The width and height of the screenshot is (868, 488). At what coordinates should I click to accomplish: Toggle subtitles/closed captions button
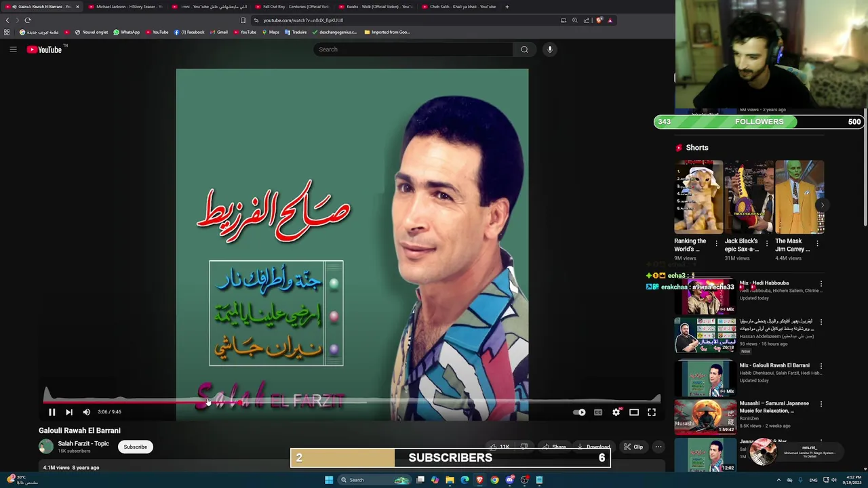coord(598,412)
